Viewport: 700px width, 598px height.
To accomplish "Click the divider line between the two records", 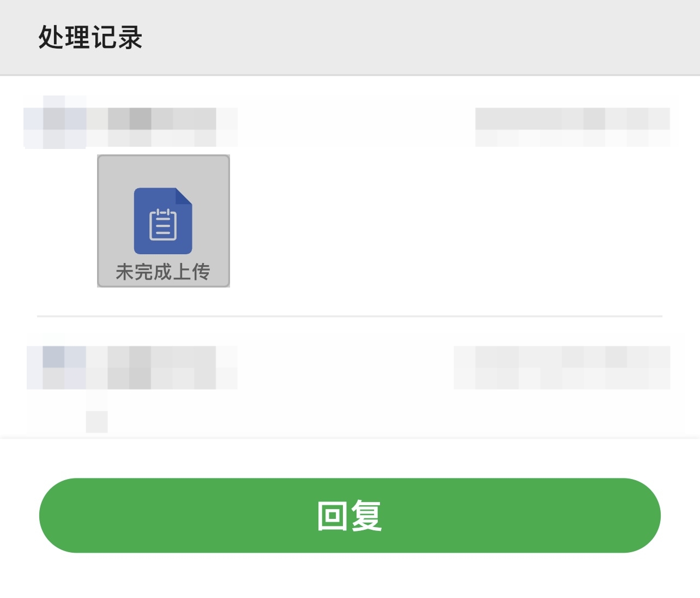I will 349,316.
